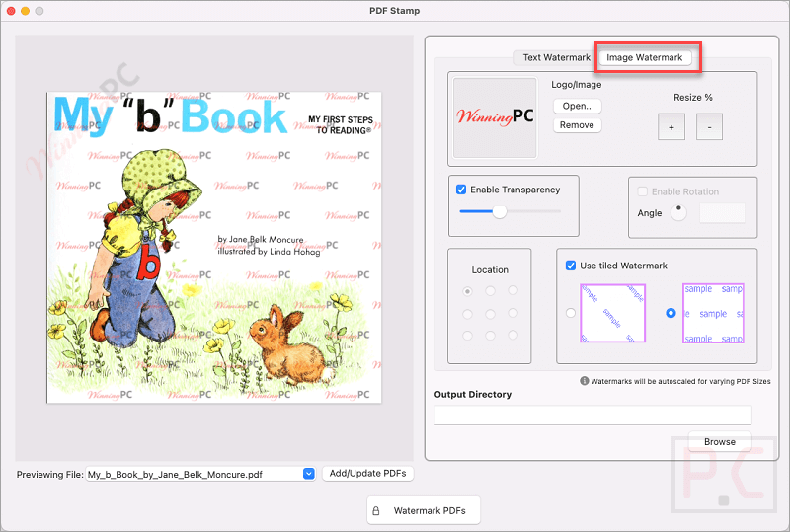This screenshot has height=532, width=790.
Task: Click the Add/Update PDFs button
Action: pos(367,473)
